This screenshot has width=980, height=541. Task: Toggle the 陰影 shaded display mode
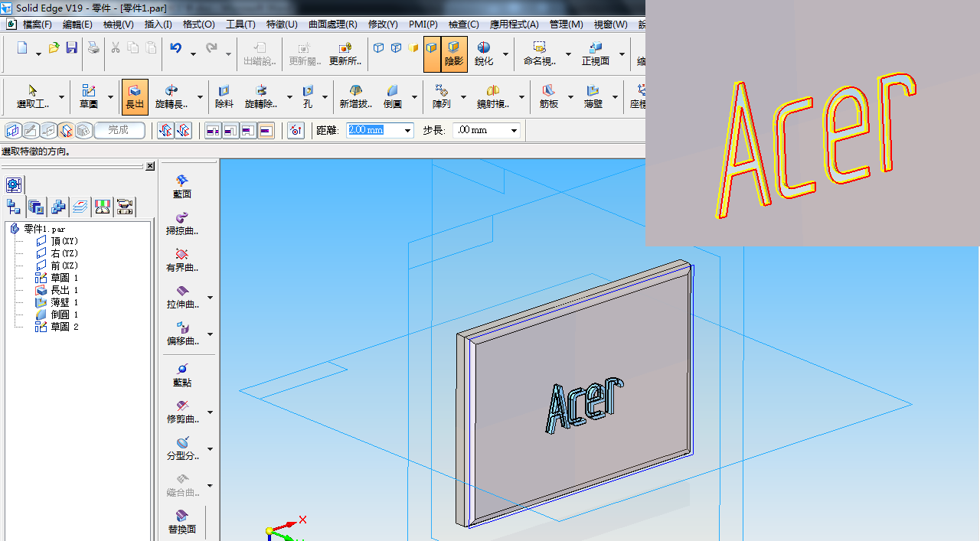point(454,54)
